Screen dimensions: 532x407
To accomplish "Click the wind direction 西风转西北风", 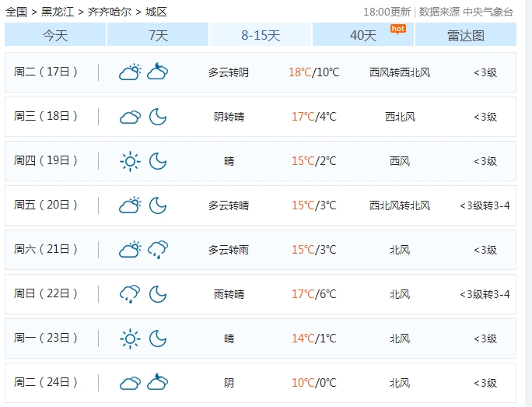I will click(x=400, y=72).
